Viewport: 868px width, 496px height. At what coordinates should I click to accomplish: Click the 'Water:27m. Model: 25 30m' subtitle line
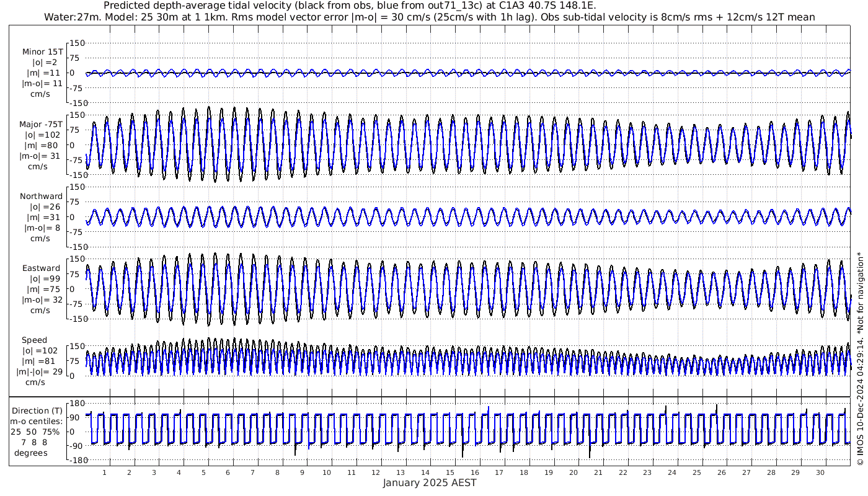pyautogui.click(x=430, y=17)
